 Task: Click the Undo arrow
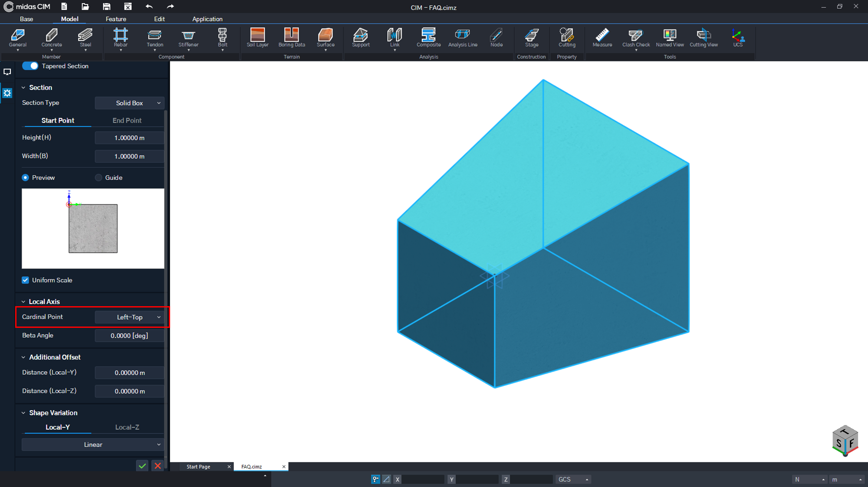pyautogui.click(x=149, y=7)
